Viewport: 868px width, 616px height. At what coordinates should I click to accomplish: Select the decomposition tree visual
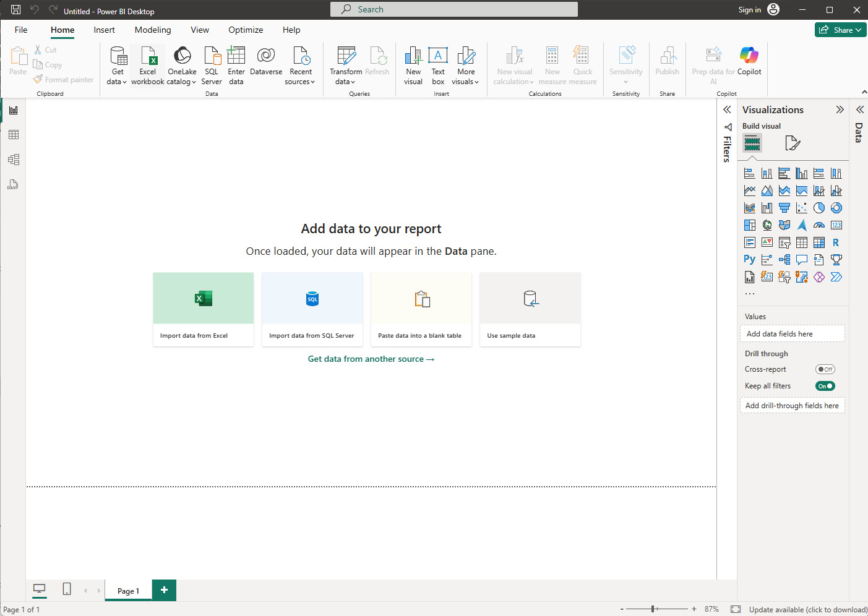784,260
